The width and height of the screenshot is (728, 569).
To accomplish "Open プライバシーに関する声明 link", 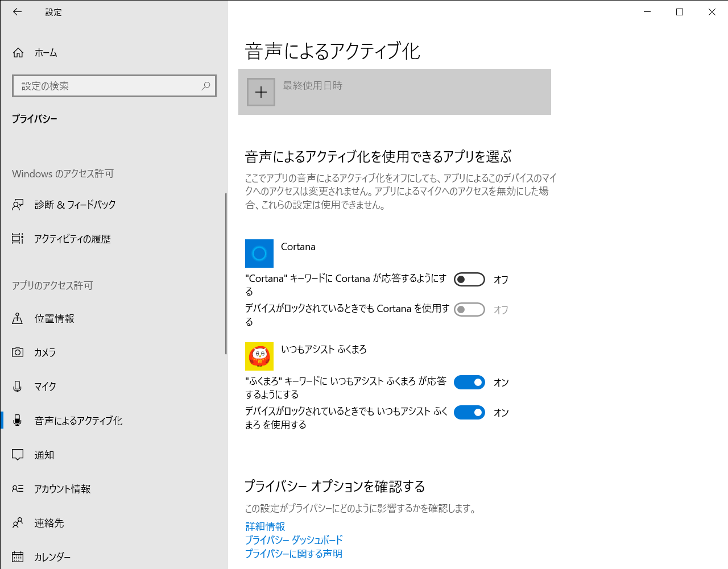I will coord(293,554).
